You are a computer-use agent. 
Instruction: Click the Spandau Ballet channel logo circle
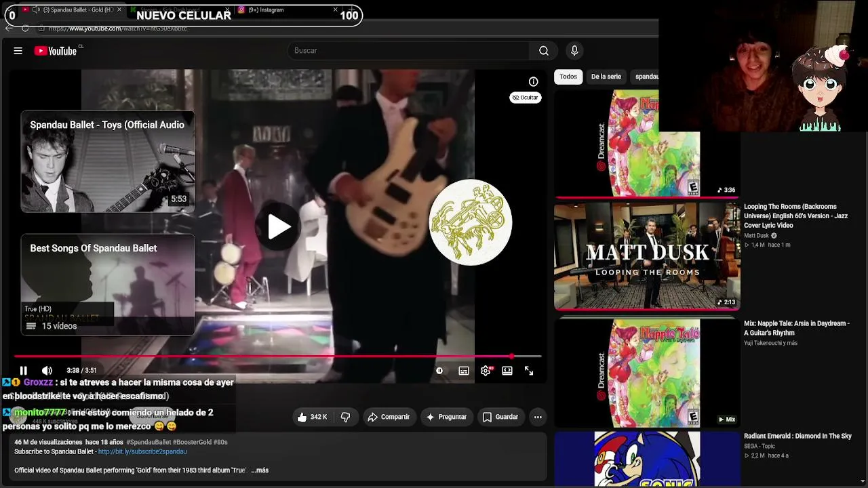471,222
